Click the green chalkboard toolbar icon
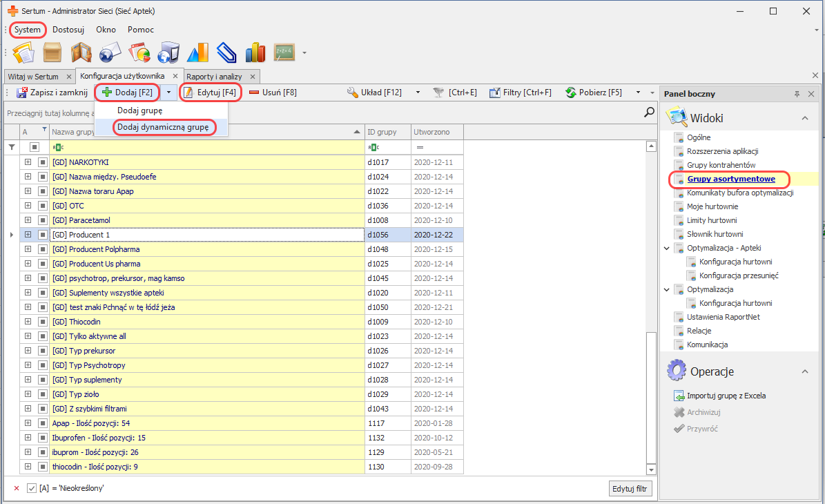The height and width of the screenshot is (504, 825). coord(284,52)
